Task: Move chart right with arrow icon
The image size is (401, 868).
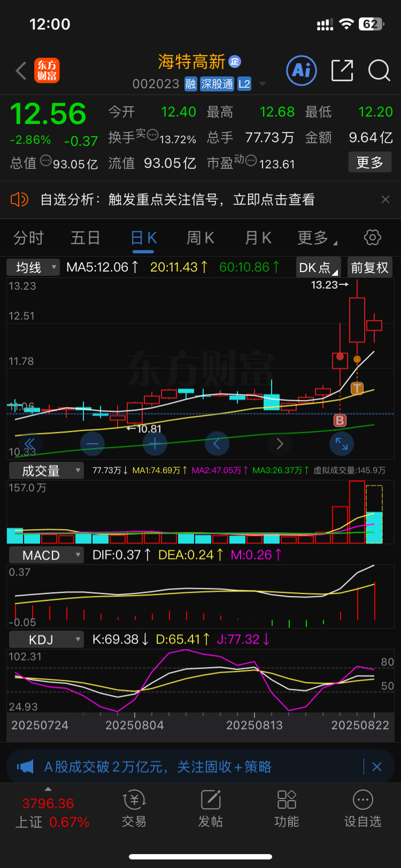Action: point(280,443)
